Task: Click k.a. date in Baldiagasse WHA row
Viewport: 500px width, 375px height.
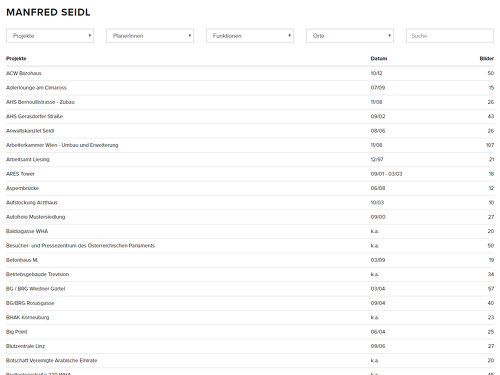Action: (375, 231)
